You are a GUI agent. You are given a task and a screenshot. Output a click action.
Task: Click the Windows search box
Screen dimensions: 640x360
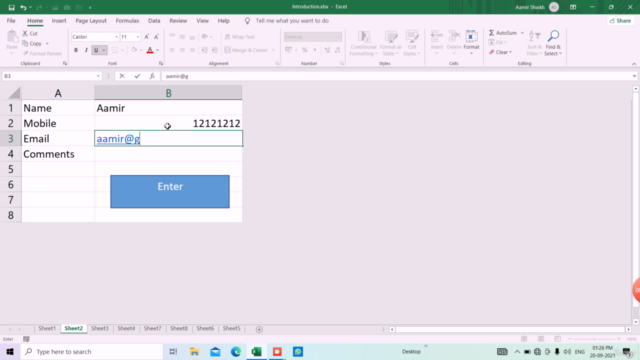[91, 351]
